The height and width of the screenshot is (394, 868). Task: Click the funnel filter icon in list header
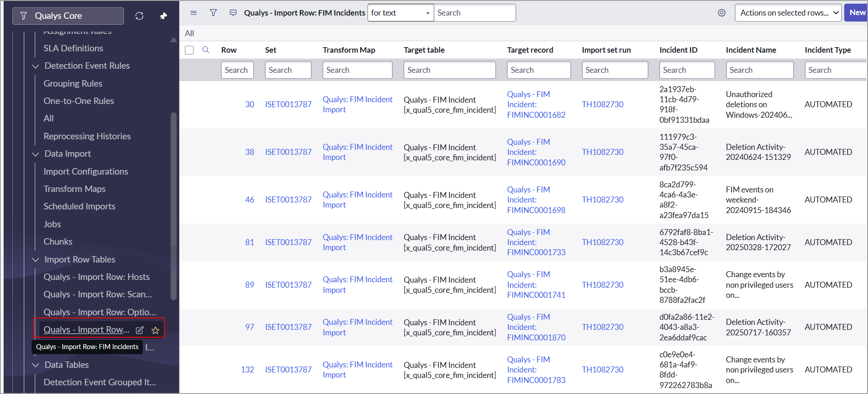click(213, 13)
